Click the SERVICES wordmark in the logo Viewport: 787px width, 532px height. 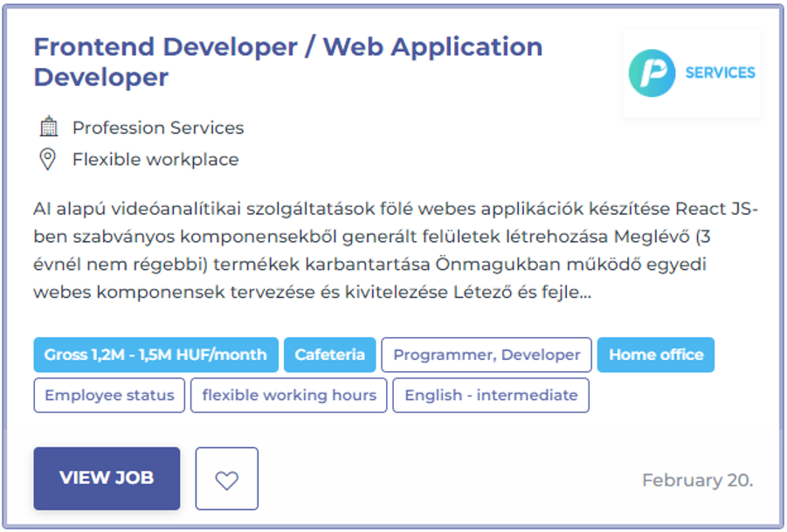tap(720, 73)
